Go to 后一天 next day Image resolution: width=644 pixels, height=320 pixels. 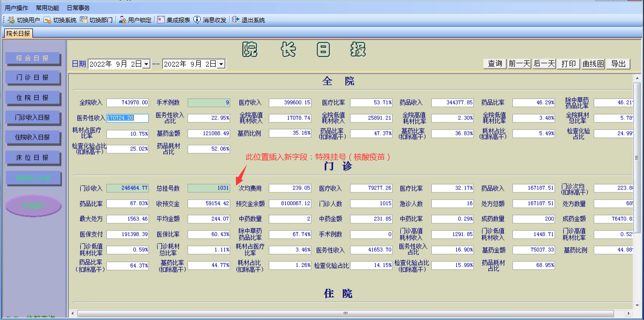[x=544, y=64]
